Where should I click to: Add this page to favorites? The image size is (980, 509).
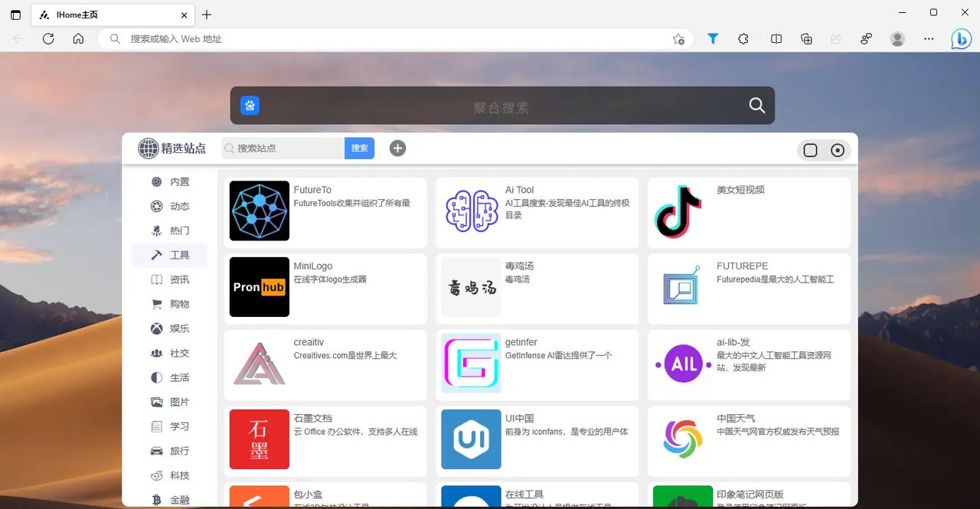pos(678,39)
